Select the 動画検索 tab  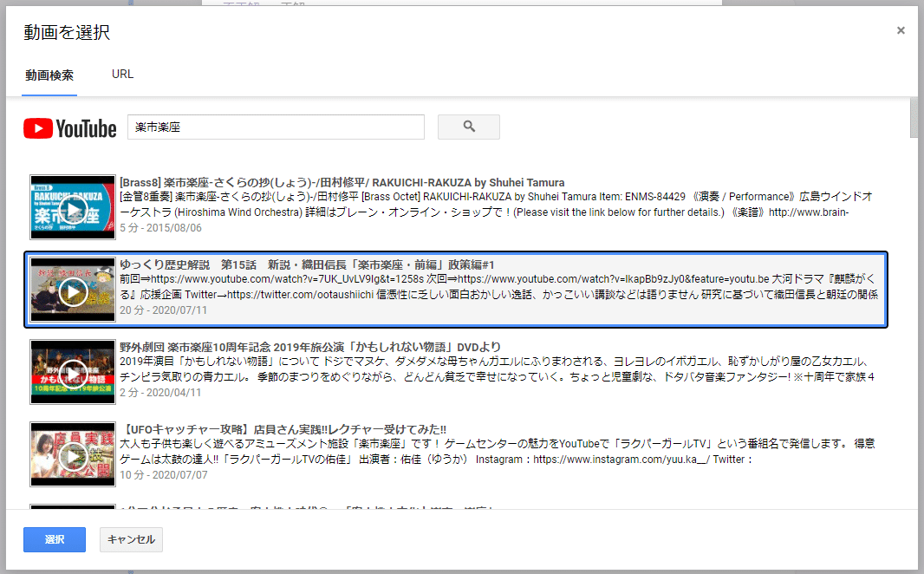click(x=49, y=75)
